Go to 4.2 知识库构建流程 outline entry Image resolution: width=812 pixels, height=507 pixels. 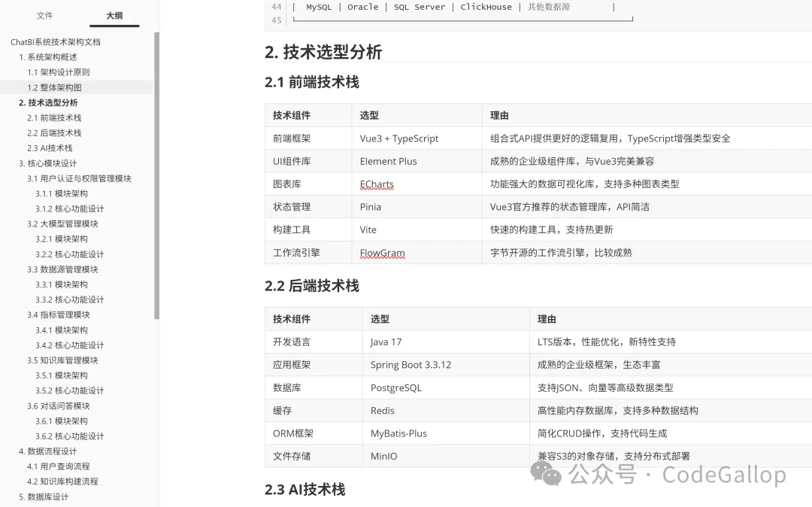click(x=62, y=481)
